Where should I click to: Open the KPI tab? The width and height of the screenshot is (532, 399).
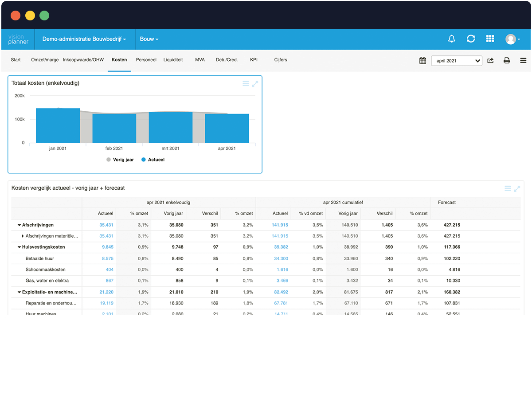pyautogui.click(x=254, y=60)
